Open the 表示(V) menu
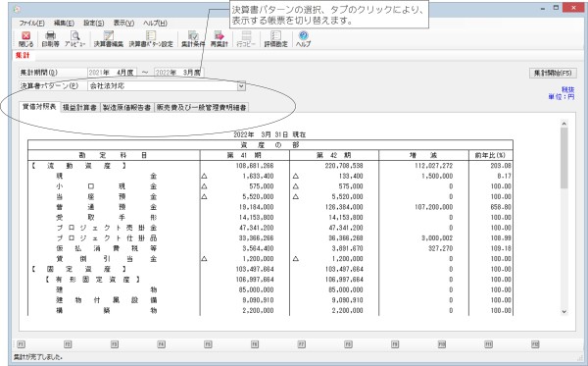Viewport: 588px width, 366px height. point(123,23)
